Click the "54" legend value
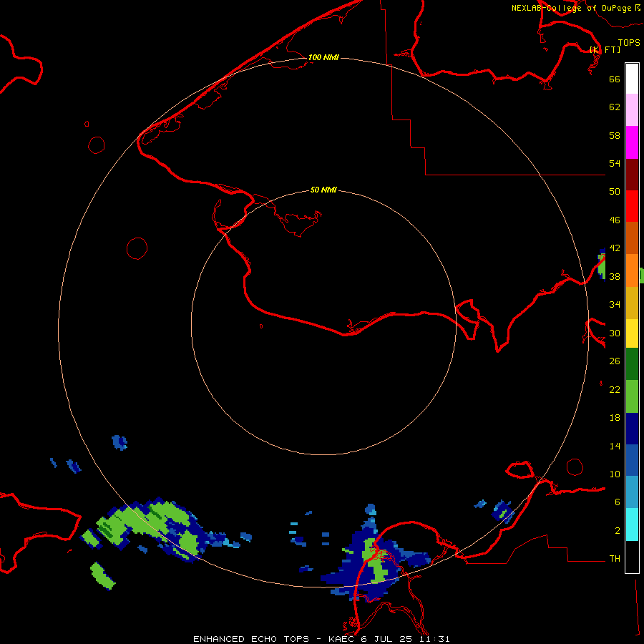This screenshot has width=644, height=644. (615, 163)
